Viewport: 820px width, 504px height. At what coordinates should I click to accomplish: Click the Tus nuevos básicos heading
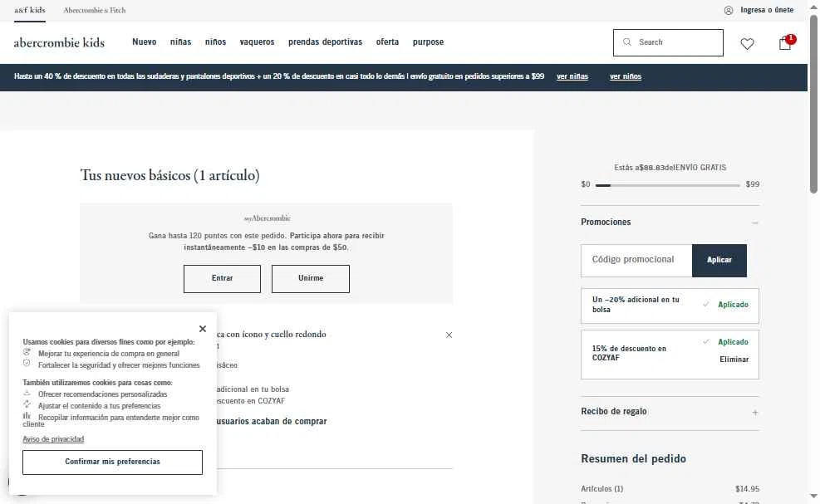pyautogui.click(x=170, y=175)
